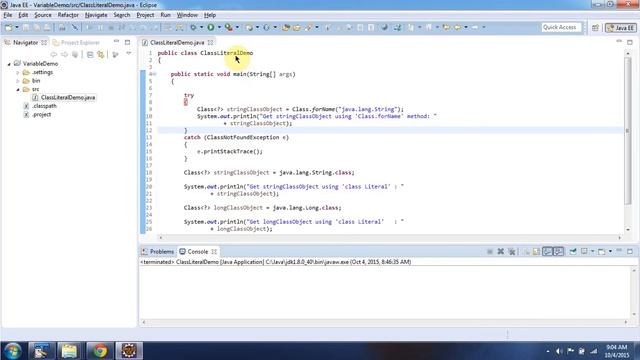Open dropdown next to External Tools icon

(237, 27)
